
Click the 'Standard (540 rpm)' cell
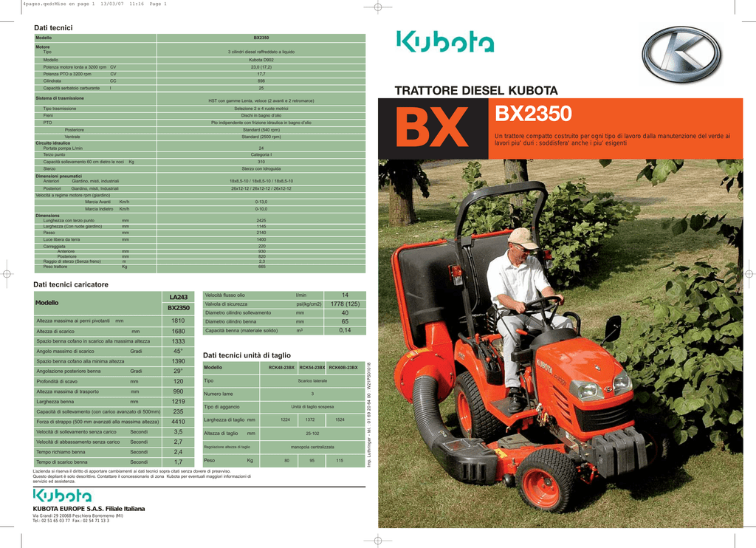click(261, 130)
